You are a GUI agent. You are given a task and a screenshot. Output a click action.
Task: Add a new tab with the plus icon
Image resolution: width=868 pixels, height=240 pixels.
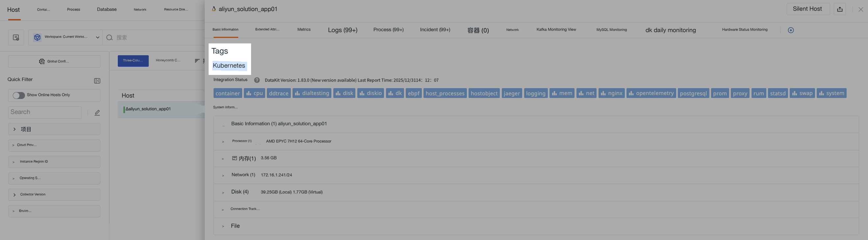[790, 30]
